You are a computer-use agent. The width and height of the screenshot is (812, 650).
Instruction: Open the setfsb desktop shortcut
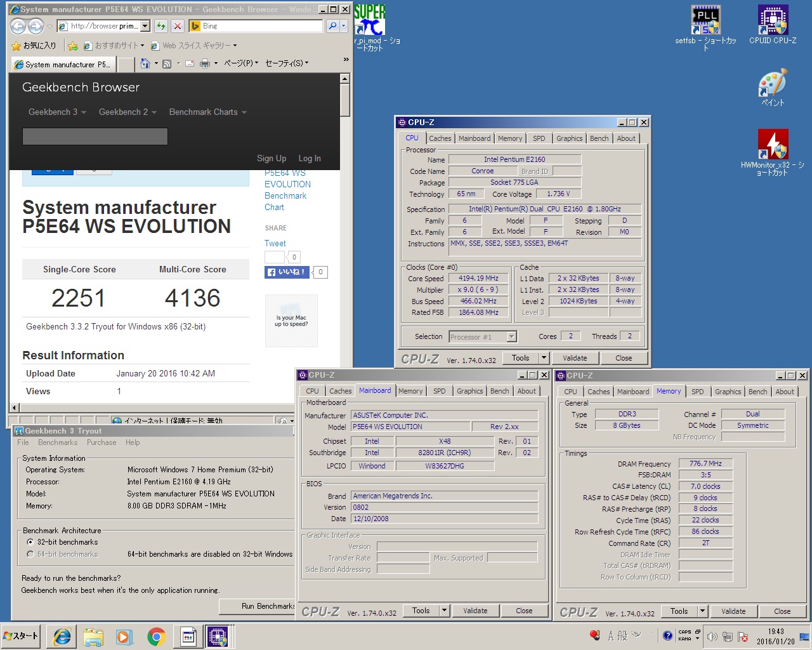pos(705,20)
